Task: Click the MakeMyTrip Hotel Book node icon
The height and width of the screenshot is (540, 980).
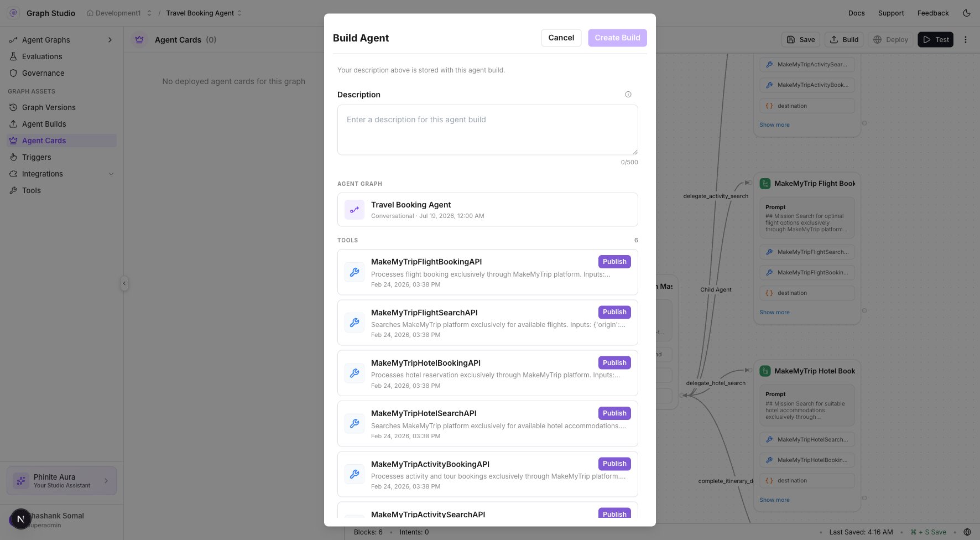Action: pyautogui.click(x=765, y=371)
